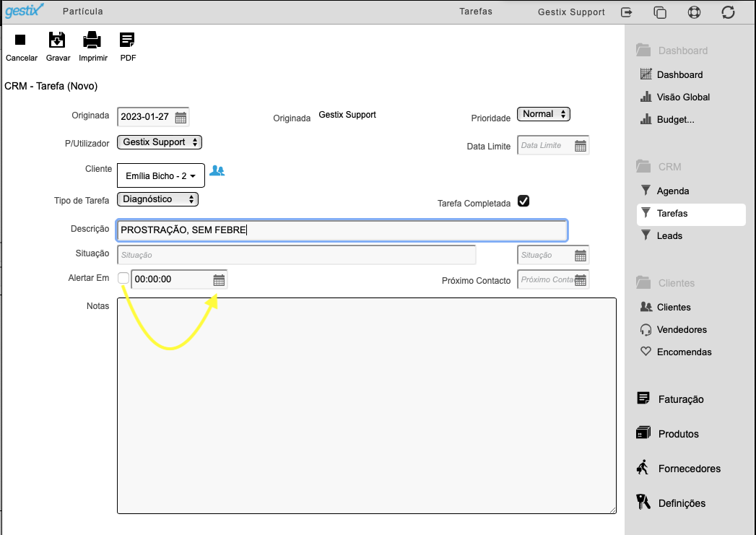Open calendar icon beside right Situação field
The width and height of the screenshot is (756, 535).
point(581,256)
